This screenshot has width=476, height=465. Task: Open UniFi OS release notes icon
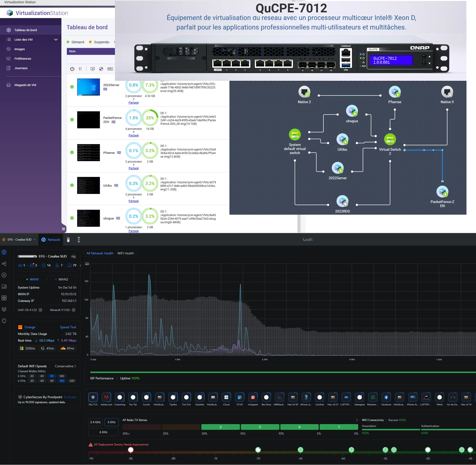tap(41, 310)
